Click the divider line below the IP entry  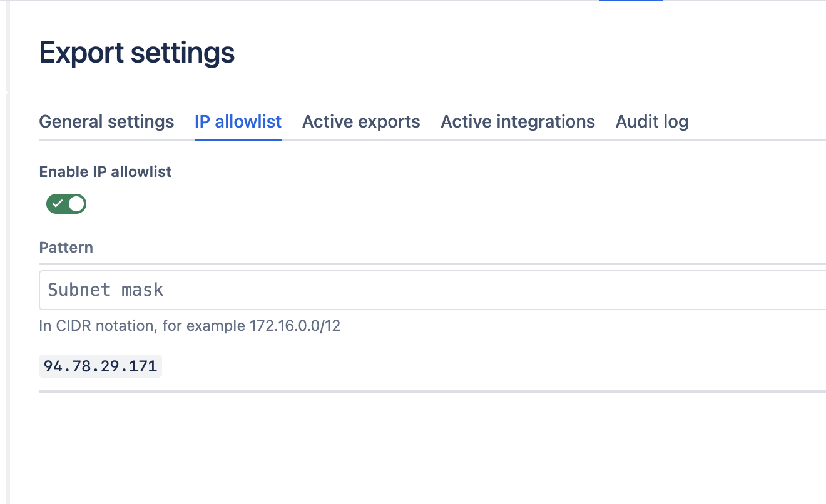coord(432,391)
